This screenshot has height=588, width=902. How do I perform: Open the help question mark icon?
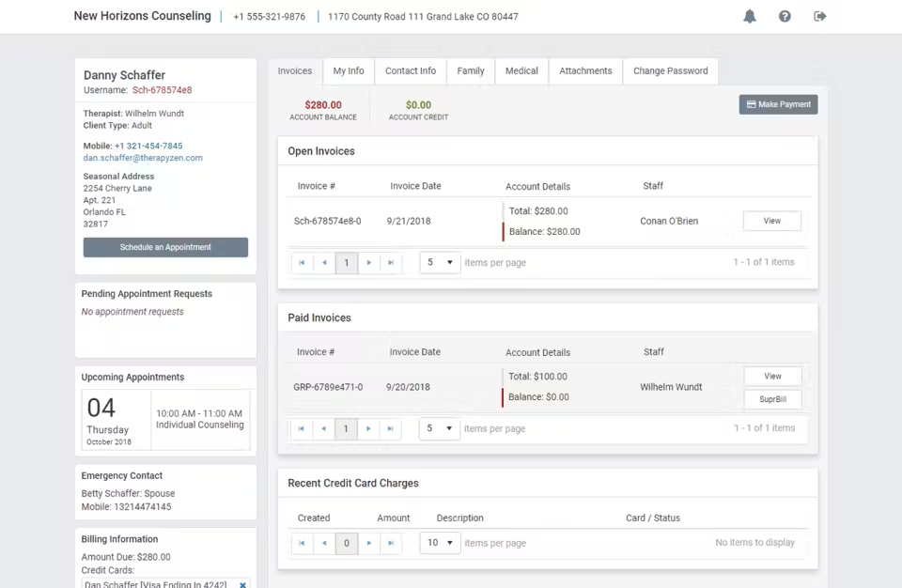[x=785, y=16]
